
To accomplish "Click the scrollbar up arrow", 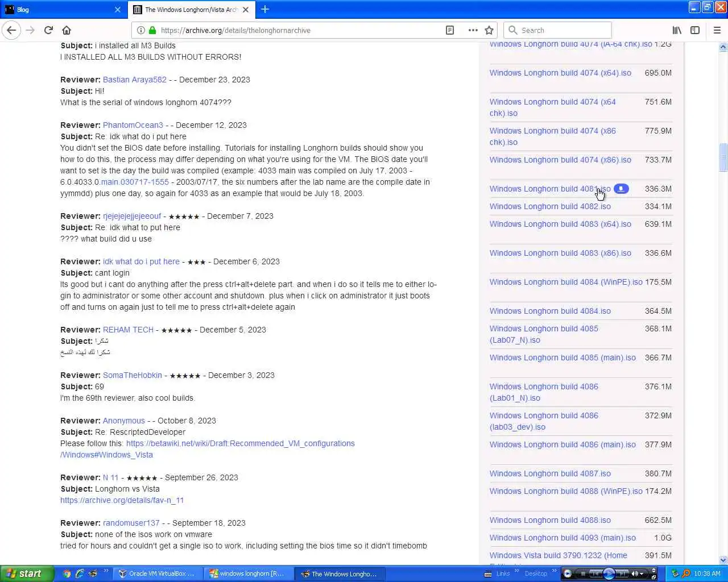I will [723, 47].
